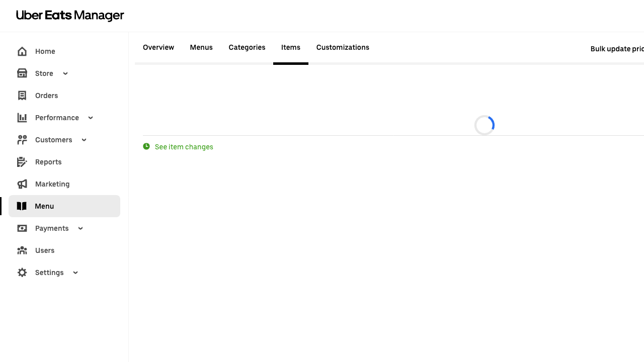The image size is (644, 362).
Task: Click the Customers people icon
Action: click(22, 140)
